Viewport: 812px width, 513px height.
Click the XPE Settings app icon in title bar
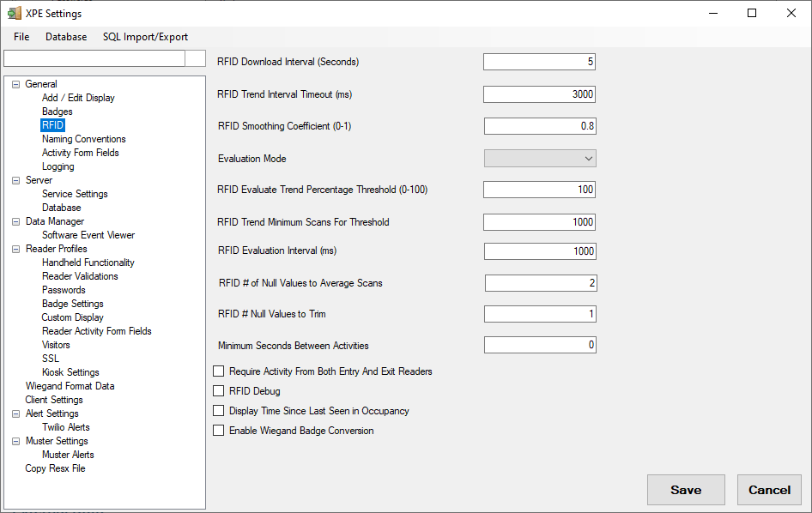(x=15, y=13)
